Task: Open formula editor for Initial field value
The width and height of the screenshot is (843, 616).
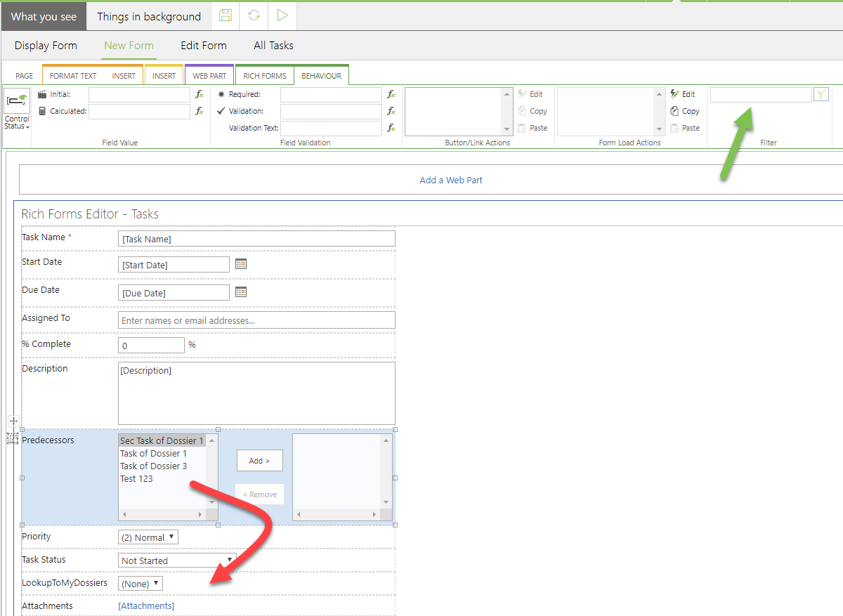Action: coord(200,94)
